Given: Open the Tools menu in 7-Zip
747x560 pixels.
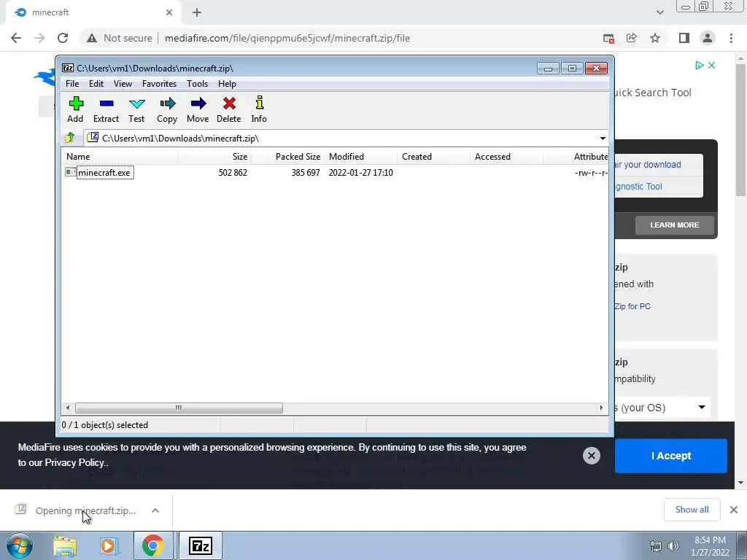Looking at the screenshot, I should pyautogui.click(x=197, y=84).
